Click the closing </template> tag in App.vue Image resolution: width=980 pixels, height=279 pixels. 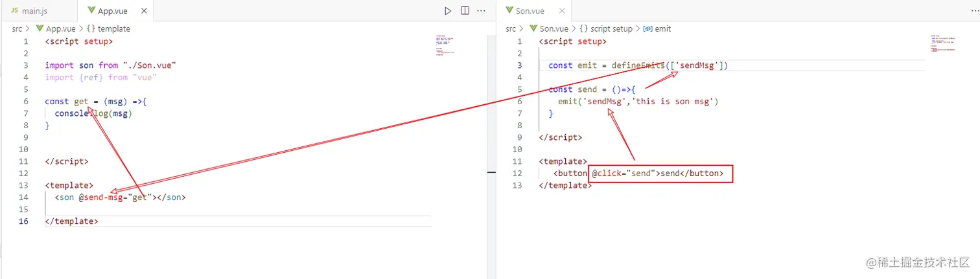click(72, 221)
